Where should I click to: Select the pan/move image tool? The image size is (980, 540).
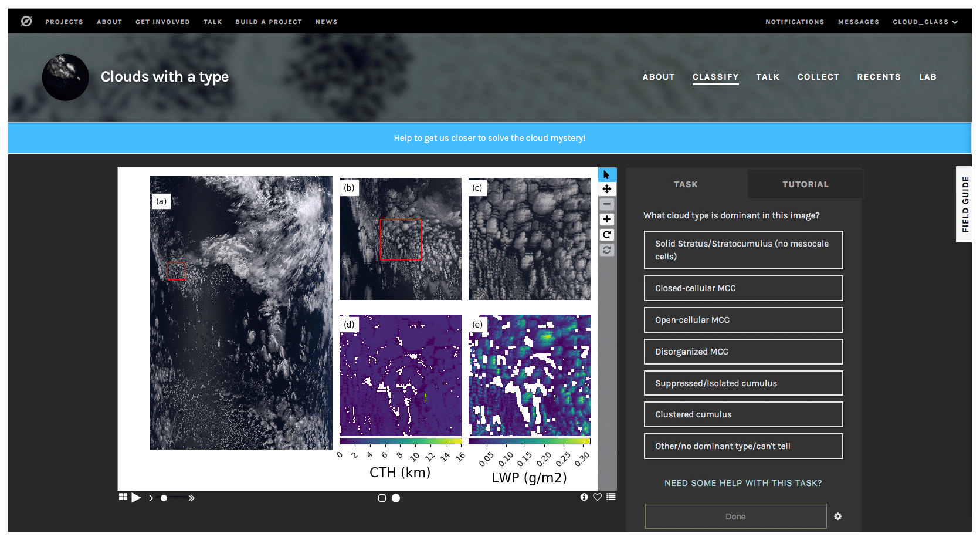click(x=606, y=189)
